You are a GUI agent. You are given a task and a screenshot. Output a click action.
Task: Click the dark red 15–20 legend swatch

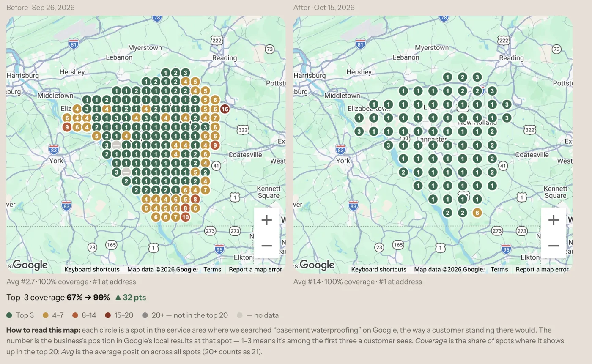[109, 315]
